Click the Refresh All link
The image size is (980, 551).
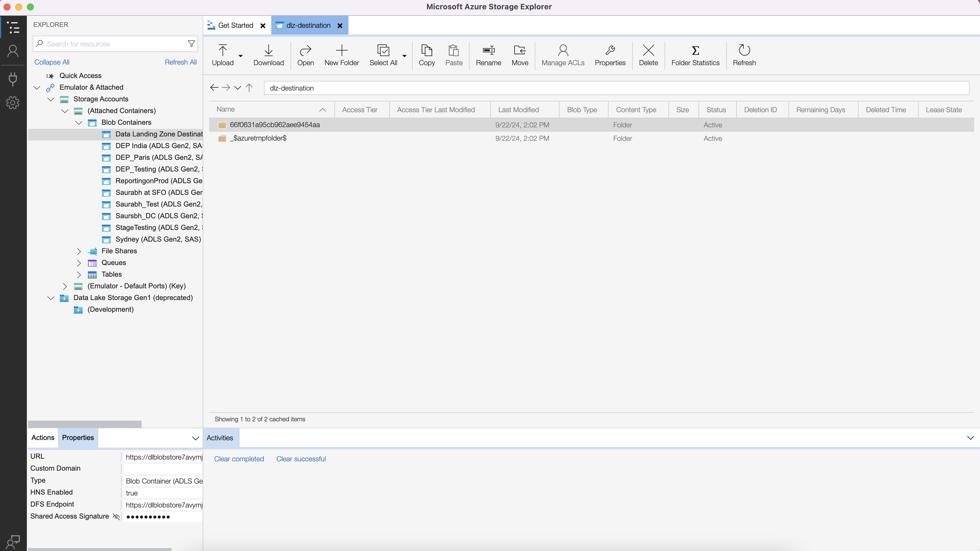tap(180, 62)
